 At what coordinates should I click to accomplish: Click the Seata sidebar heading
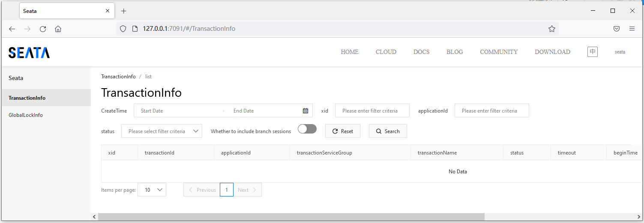click(16, 78)
